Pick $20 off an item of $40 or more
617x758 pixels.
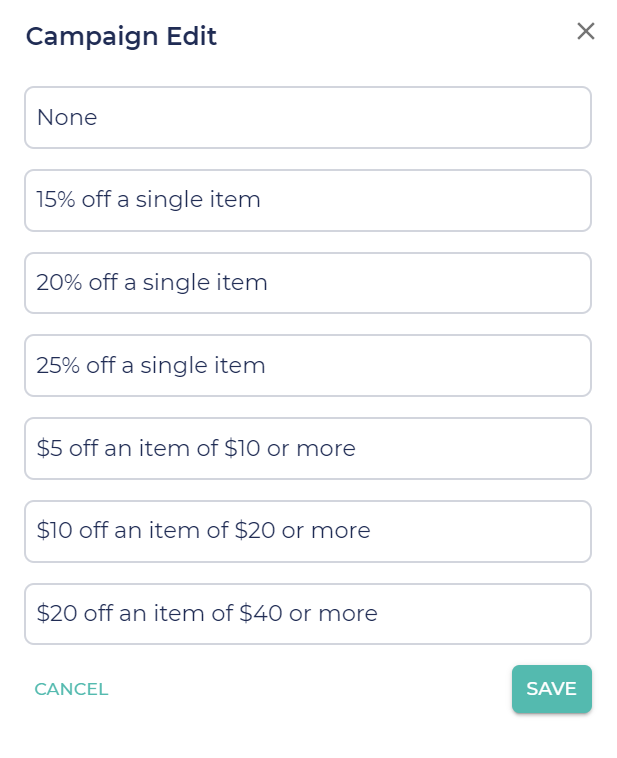[308, 614]
